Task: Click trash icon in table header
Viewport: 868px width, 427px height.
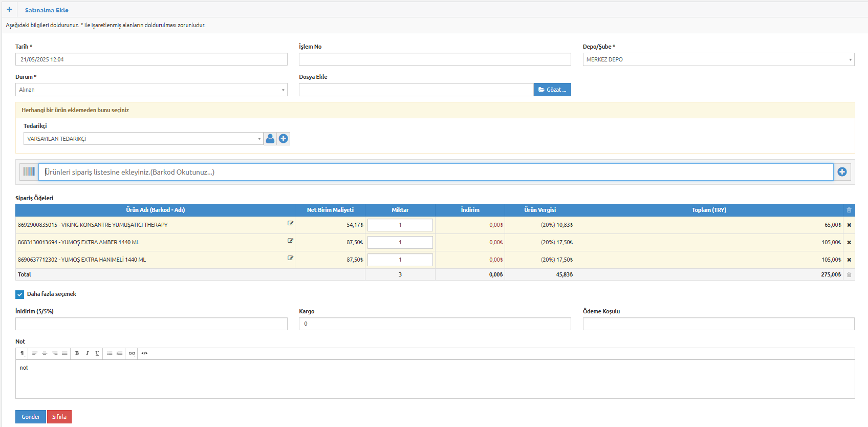Action: (x=849, y=210)
